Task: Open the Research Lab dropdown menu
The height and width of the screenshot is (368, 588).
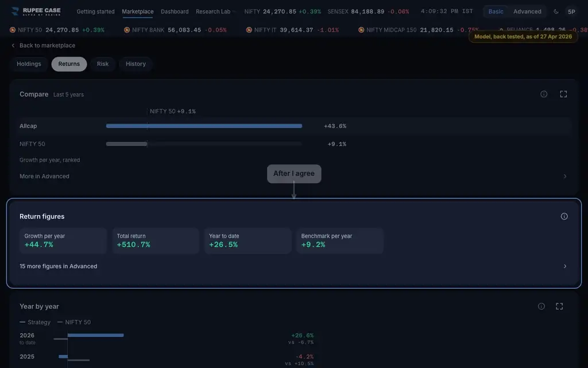Action: pos(216,11)
